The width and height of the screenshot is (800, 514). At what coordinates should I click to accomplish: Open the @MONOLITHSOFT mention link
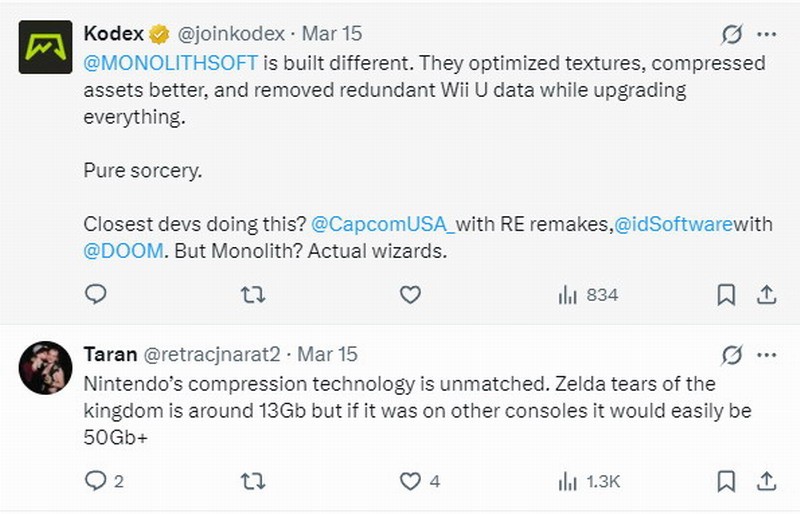point(171,63)
